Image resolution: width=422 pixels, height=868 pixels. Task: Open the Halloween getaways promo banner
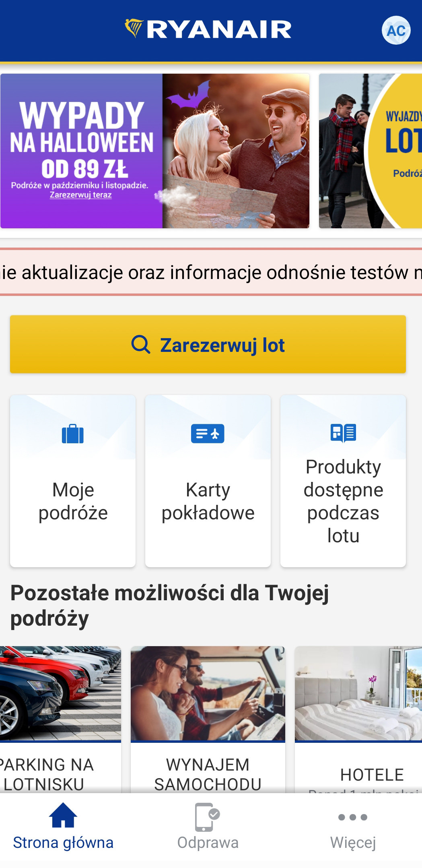[155, 151]
